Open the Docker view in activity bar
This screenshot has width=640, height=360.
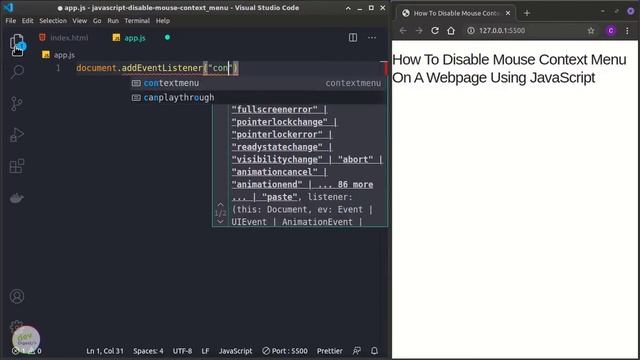point(17,198)
